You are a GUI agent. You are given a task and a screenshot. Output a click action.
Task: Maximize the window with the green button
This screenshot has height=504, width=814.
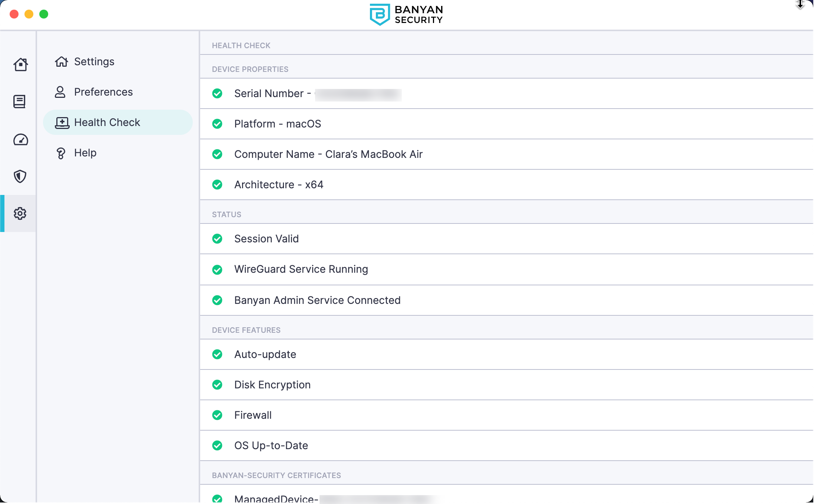[x=44, y=14]
